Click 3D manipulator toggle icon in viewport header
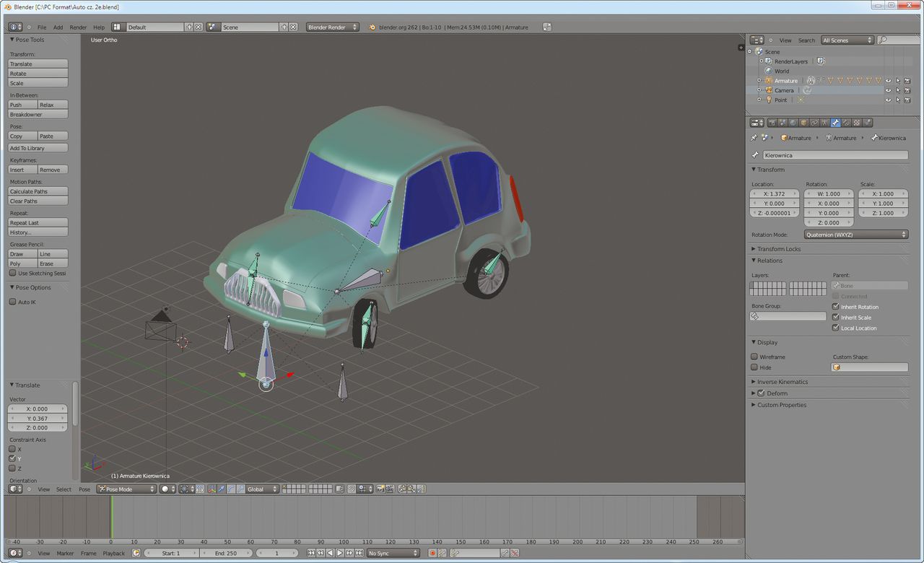This screenshot has width=924, height=563. pos(212,489)
